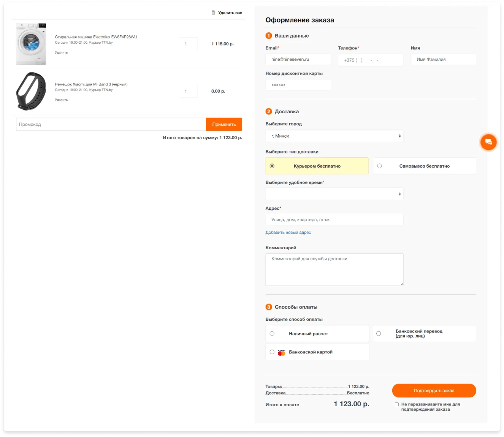The height and width of the screenshot is (437, 504).
Task: Focus the Промокод input field
Action: tap(111, 124)
